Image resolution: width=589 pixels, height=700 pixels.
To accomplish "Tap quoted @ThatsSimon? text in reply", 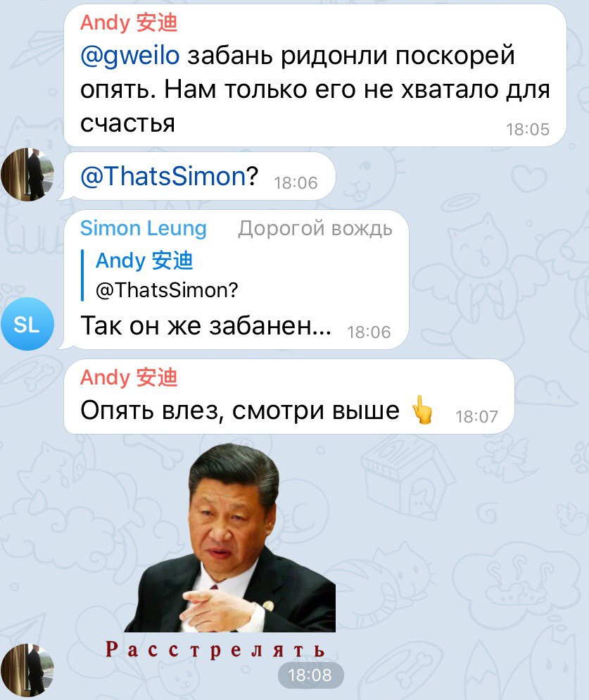I will [x=167, y=290].
